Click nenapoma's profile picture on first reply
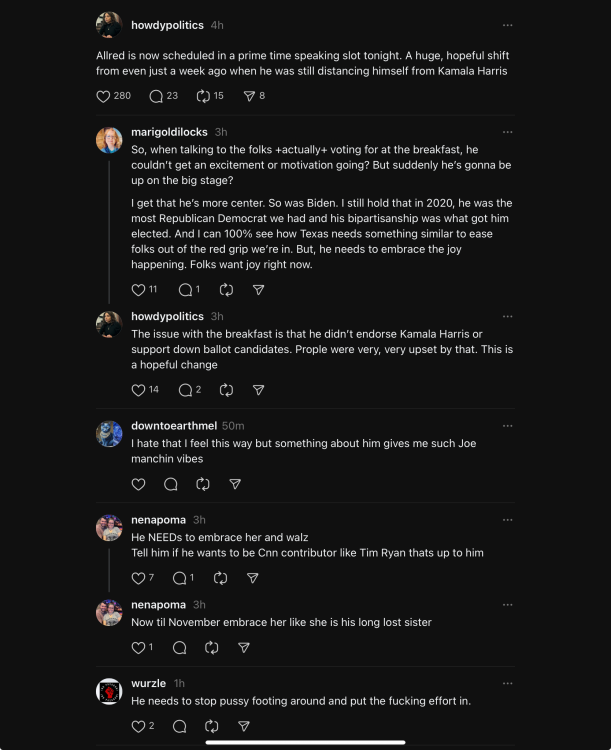This screenshot has height=750, width=611. tap(109, 528)
